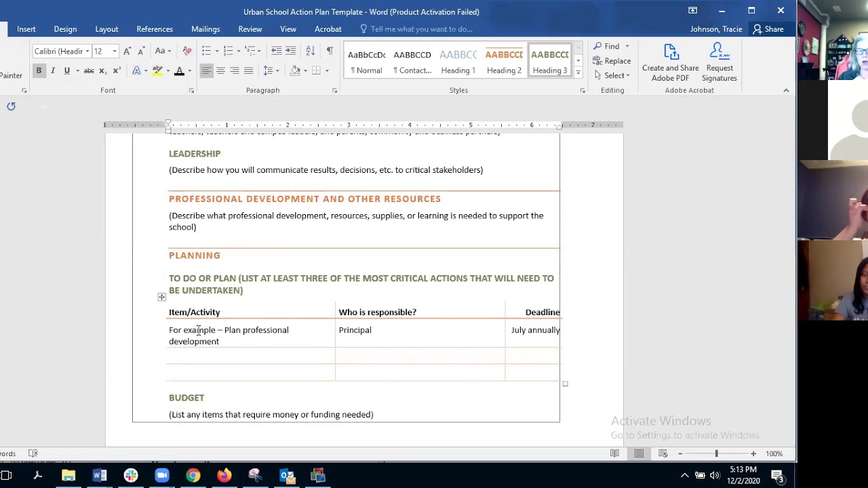Open the Design ribbon tab

(x=65, y=29)
